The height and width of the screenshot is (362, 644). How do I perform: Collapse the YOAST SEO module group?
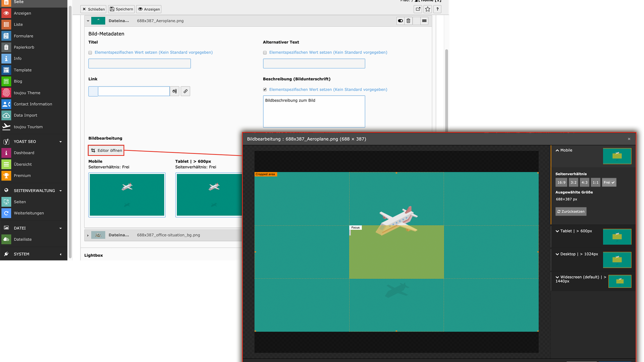coord(60,142)
